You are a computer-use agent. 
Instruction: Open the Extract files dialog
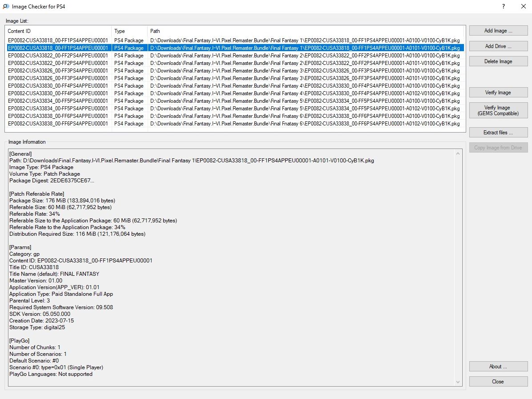coord(498,132)
